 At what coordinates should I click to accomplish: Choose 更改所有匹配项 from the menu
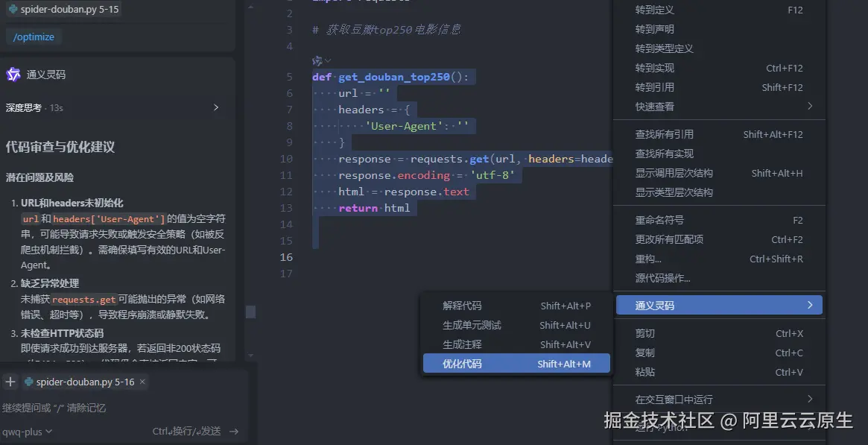click(x=719, y=239)
